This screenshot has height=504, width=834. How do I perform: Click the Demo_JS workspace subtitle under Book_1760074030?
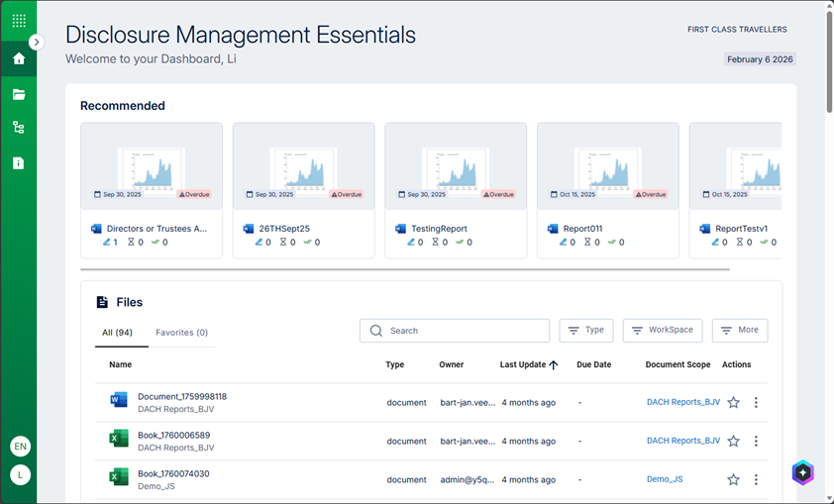(156, 486)
